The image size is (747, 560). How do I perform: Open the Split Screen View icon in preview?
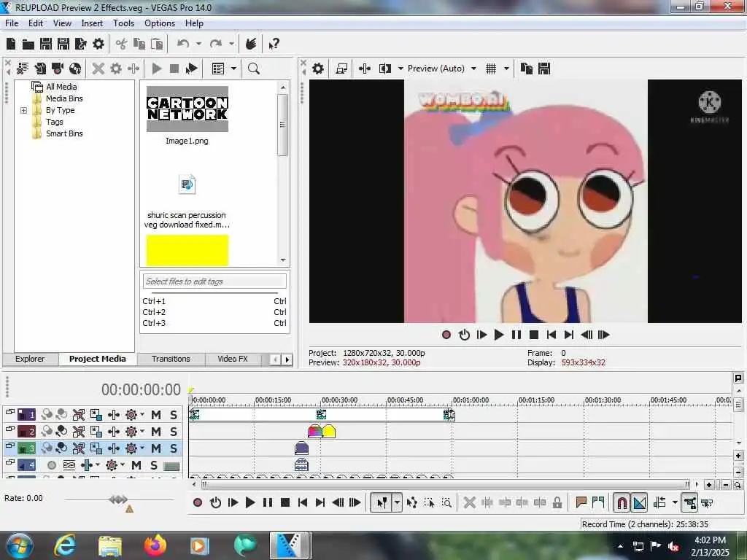coord(384,69)
